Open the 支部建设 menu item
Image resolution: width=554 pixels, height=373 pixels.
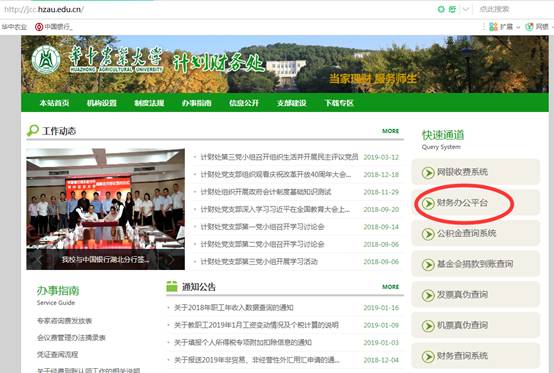[x=291, y=103]
